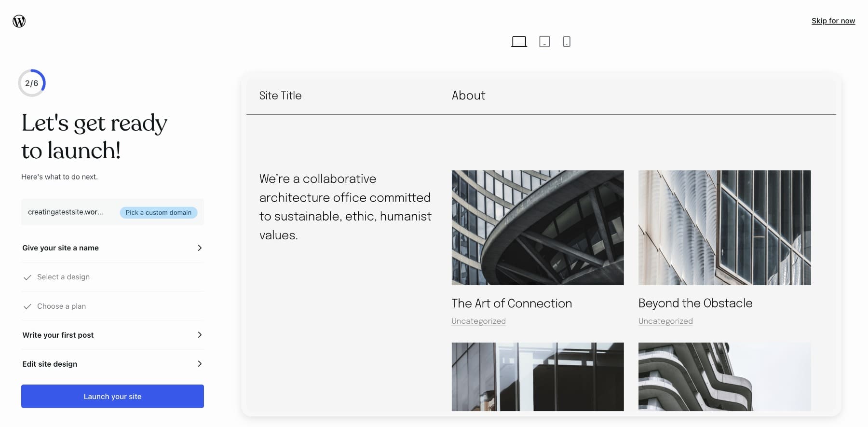Open Write your first post step

click(x=112, y=335)
